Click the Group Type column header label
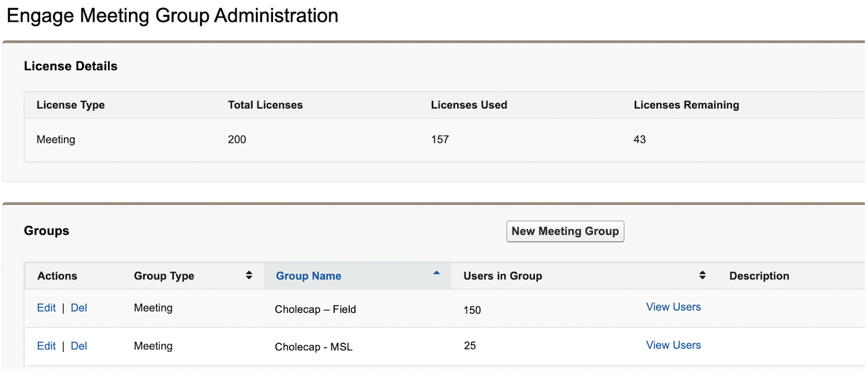This screenshot has height=378, width=868. tap(164, 276)
